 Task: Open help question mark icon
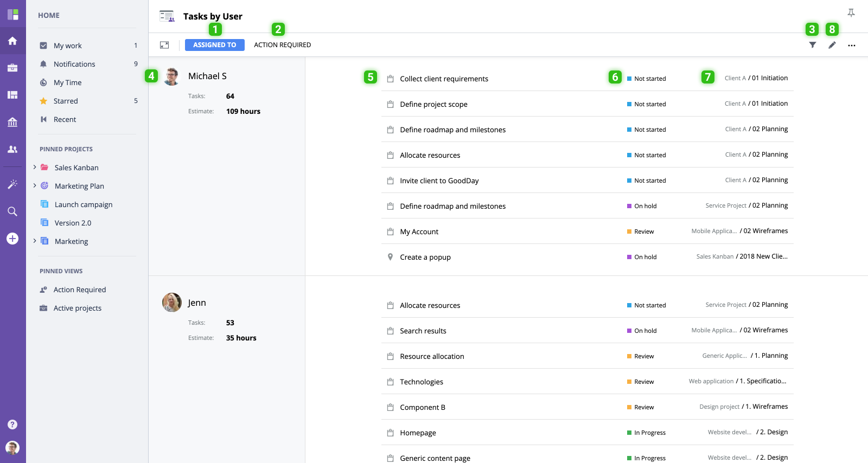pos(12,425)
